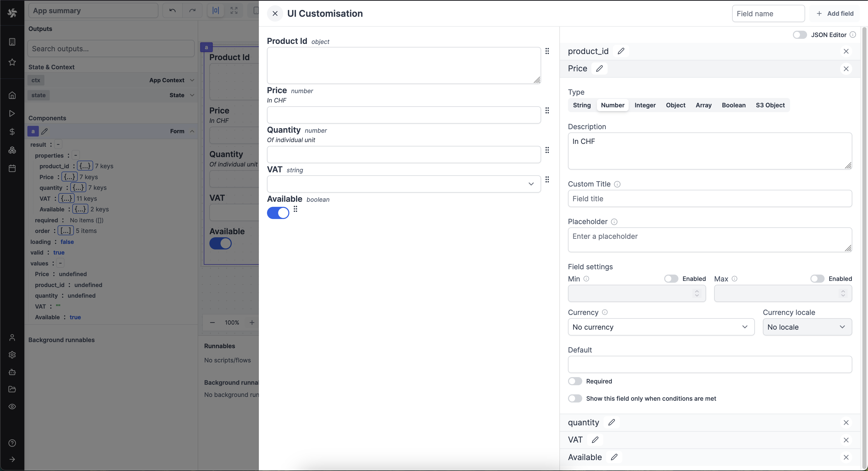Toggle the Required switch
This screenshot has height=471, width=868.
pos(575,381)
